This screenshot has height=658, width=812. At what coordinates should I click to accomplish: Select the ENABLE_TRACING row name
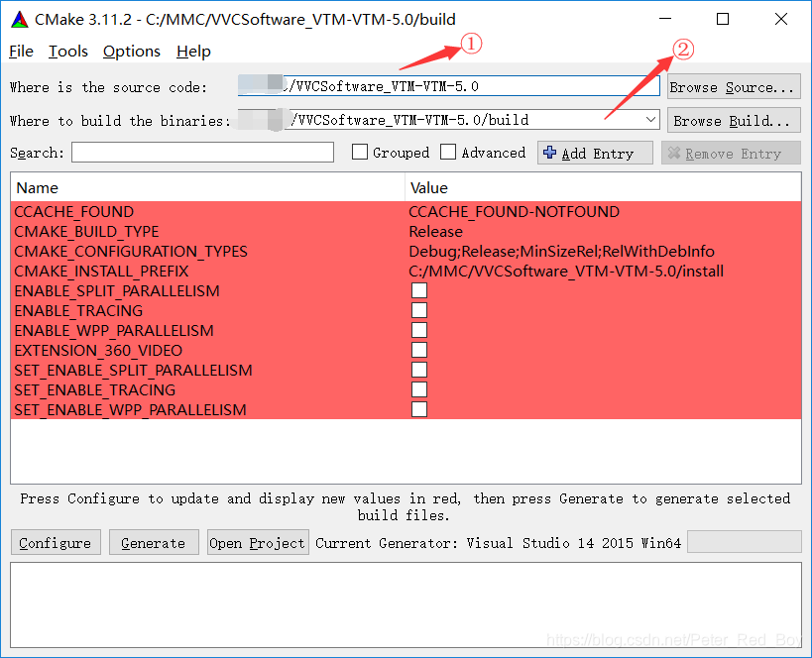(78, 310)
